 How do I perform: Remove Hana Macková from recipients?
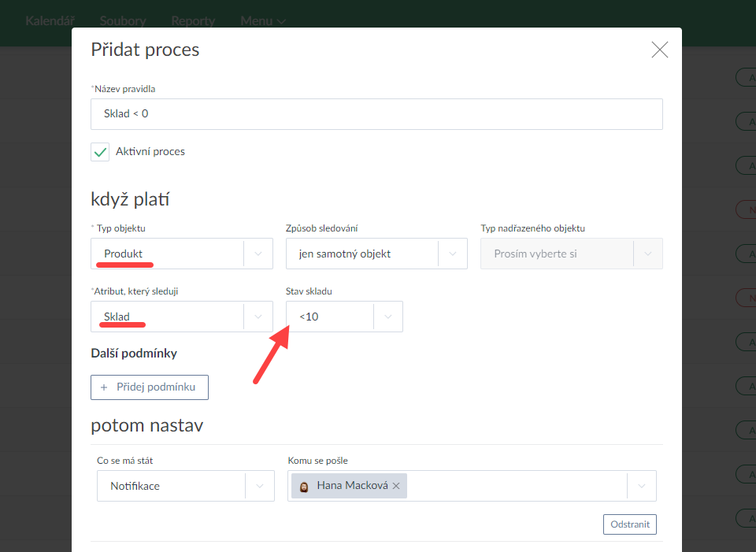coord(396,487)
